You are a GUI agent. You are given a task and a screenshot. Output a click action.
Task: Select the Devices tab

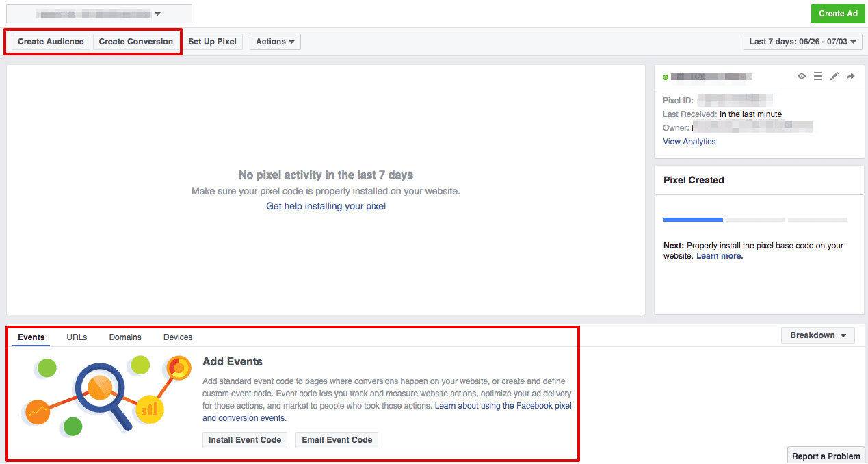coord(177,337)
